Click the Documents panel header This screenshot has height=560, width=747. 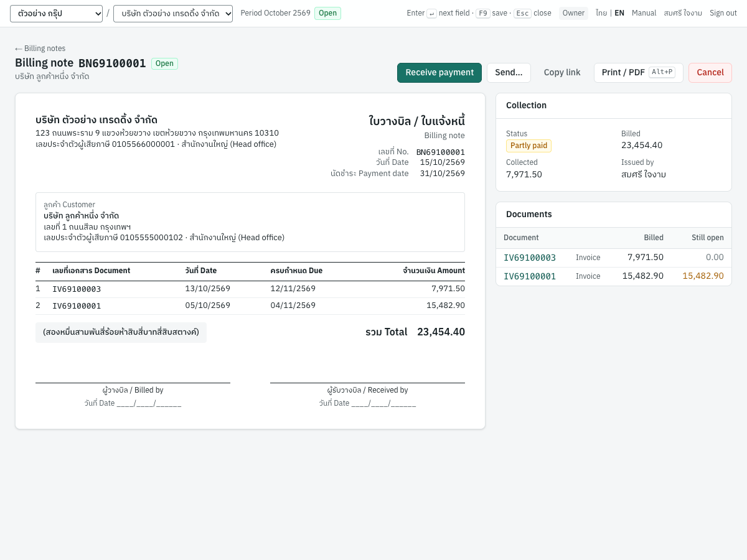[614, 215]
